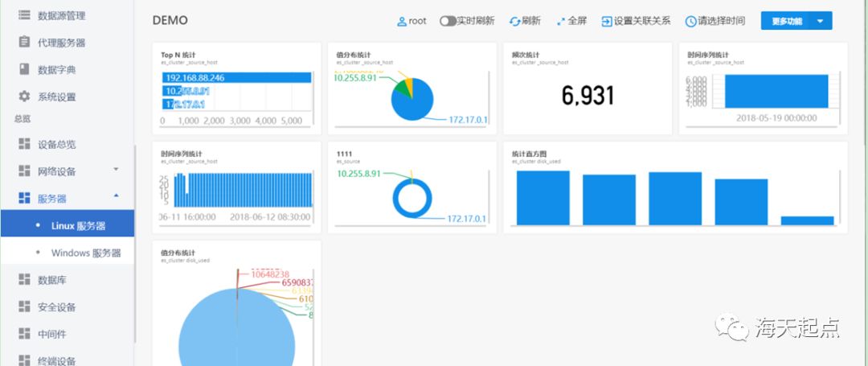Click the 10648238 label in disk_used pie
The image size is (868, 366).
click(270, 274)
